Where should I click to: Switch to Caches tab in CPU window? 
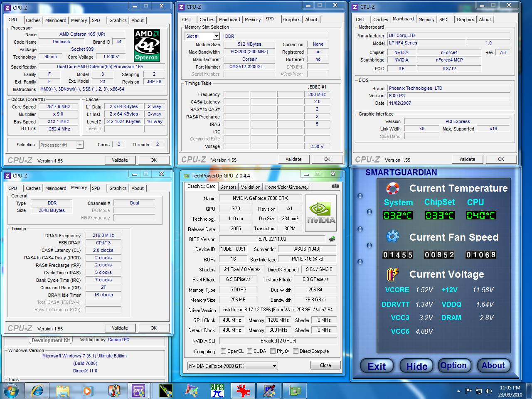coord(33,20)
